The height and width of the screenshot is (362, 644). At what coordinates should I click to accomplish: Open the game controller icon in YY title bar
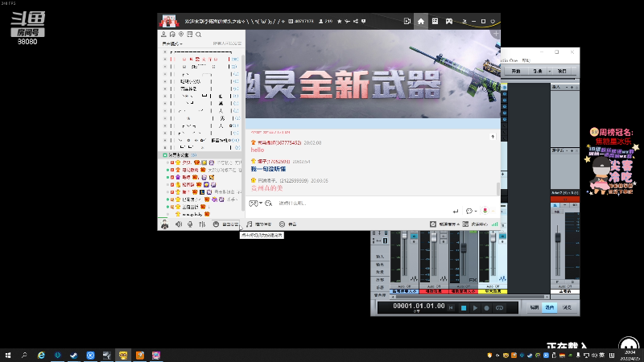[449, 22]
